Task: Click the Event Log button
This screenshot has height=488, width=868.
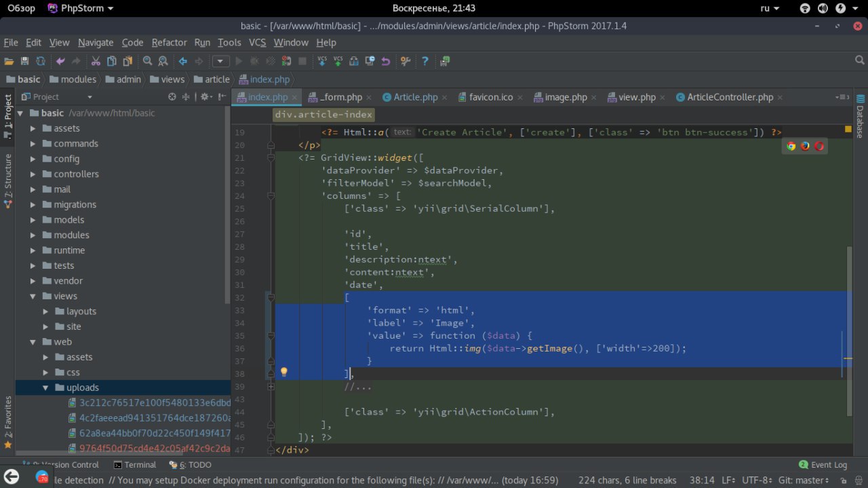Action: click(x=823, y=465)
